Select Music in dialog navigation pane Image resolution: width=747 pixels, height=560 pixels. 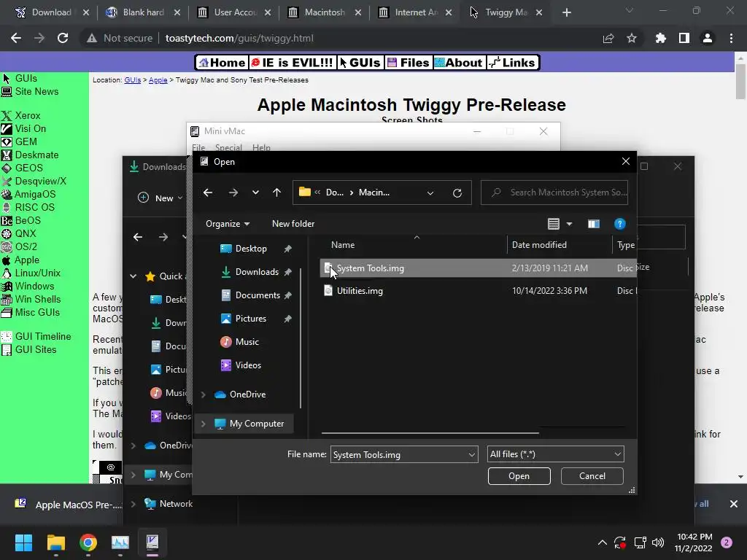point(247,342)
